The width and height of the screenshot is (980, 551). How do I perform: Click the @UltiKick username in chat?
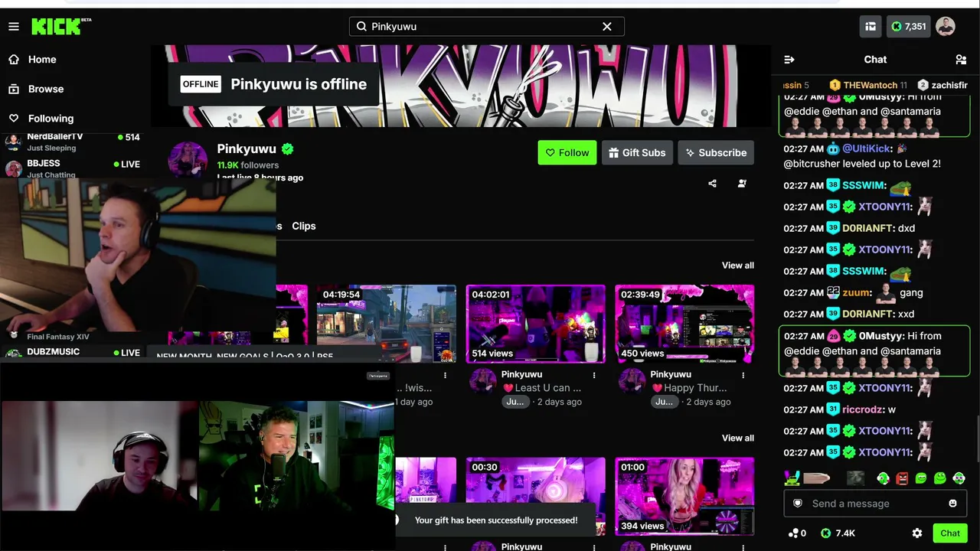[x=866, y=148]
